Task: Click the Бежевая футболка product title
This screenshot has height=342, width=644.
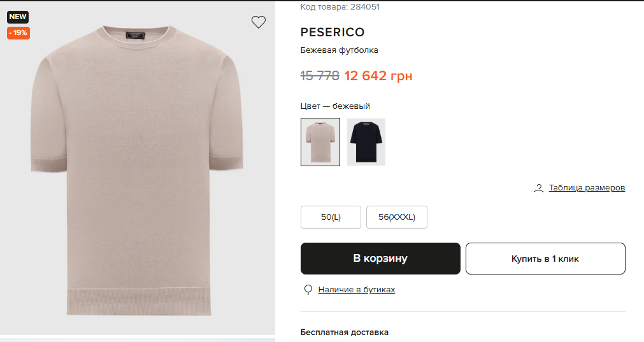Action: click(339, 50)
